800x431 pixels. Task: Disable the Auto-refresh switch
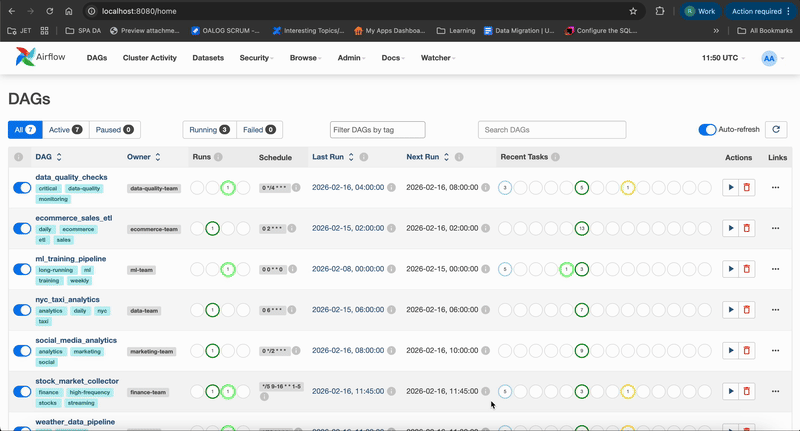[x=707, y=130]
